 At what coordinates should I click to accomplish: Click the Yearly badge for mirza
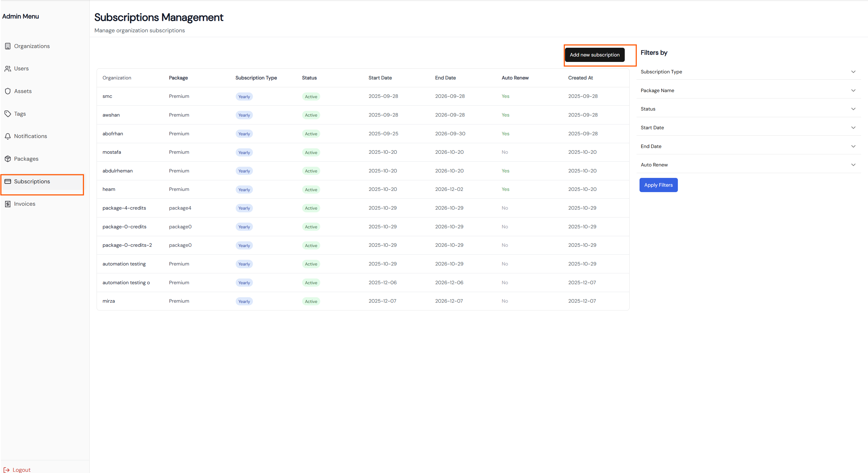point(244,301)
